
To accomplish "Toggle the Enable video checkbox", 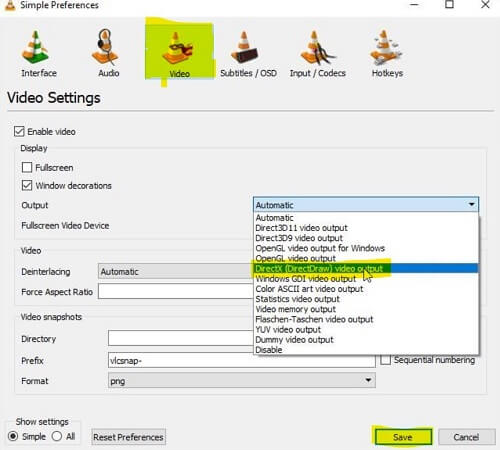I will pyautogui.click(x=19, y=131).
